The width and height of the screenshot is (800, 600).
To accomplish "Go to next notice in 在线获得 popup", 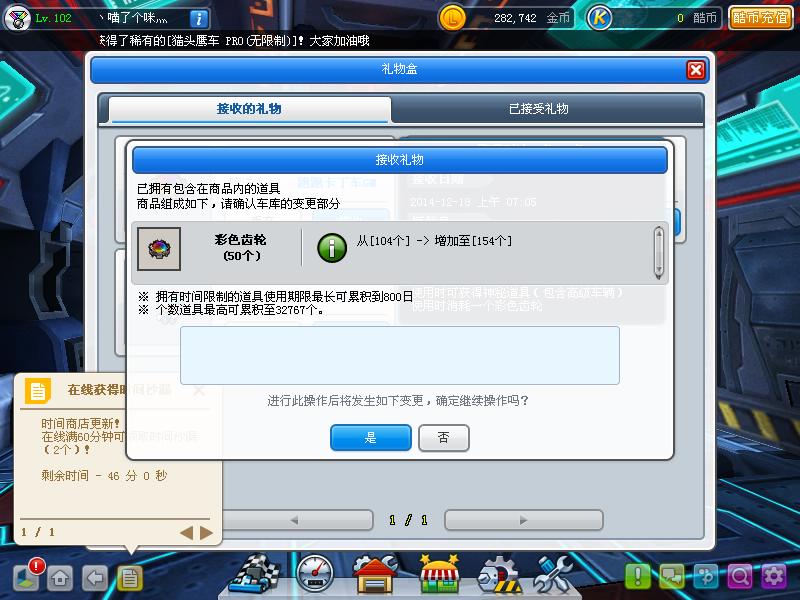I will 207,533.
